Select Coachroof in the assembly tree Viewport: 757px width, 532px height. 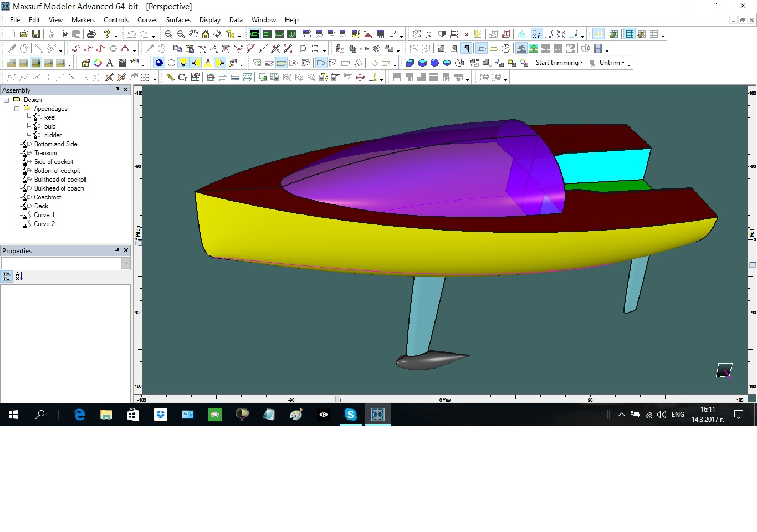[48, 197]
